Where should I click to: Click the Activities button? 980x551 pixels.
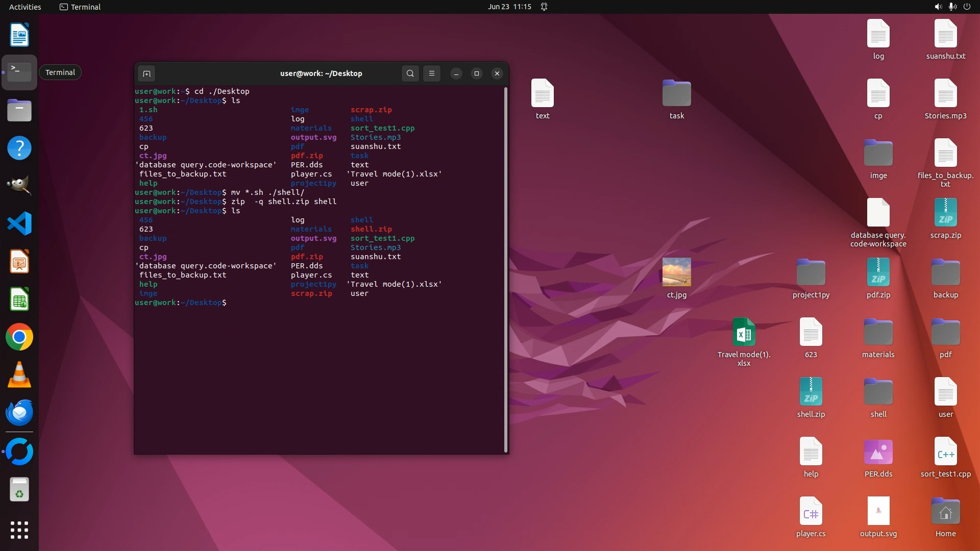point(25,7)
